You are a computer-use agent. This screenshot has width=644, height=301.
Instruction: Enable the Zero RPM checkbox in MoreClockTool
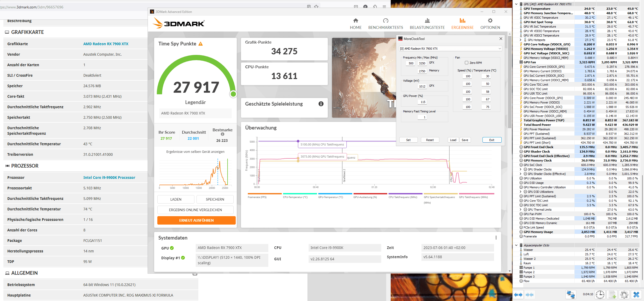tap(466, 63)
